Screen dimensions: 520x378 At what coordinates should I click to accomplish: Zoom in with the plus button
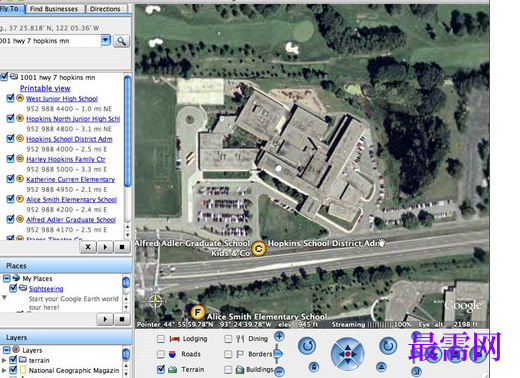coord(279,337)
